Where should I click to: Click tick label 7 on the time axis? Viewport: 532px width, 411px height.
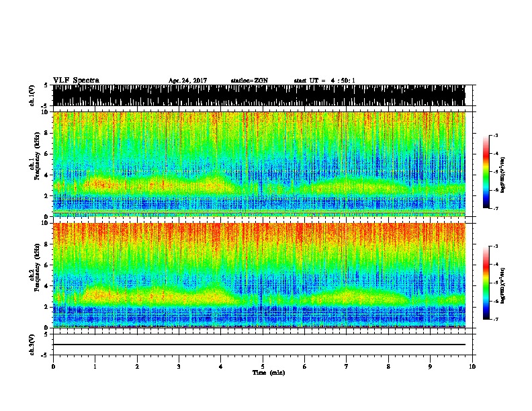pos(347,366)
